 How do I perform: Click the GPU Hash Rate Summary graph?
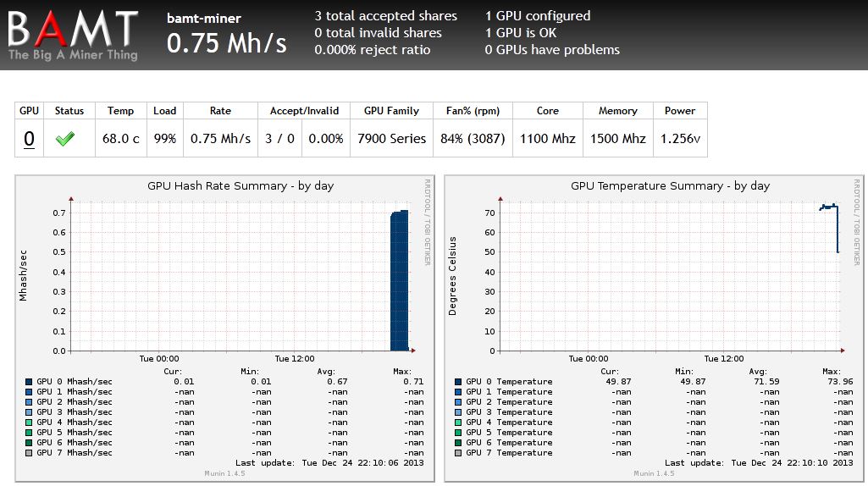point(224,329)
